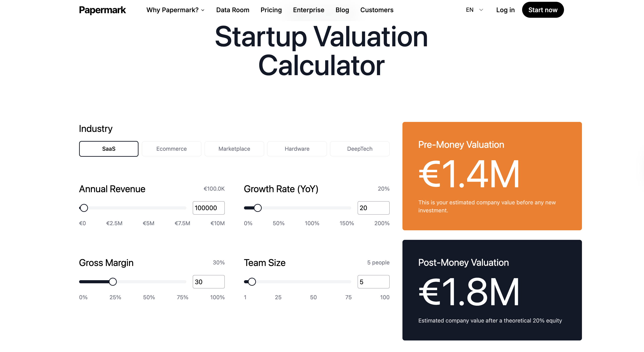Open the Customers page
The width and height of the screenshot is (644, 352).
pyautogui.click(x=377, y=10)
